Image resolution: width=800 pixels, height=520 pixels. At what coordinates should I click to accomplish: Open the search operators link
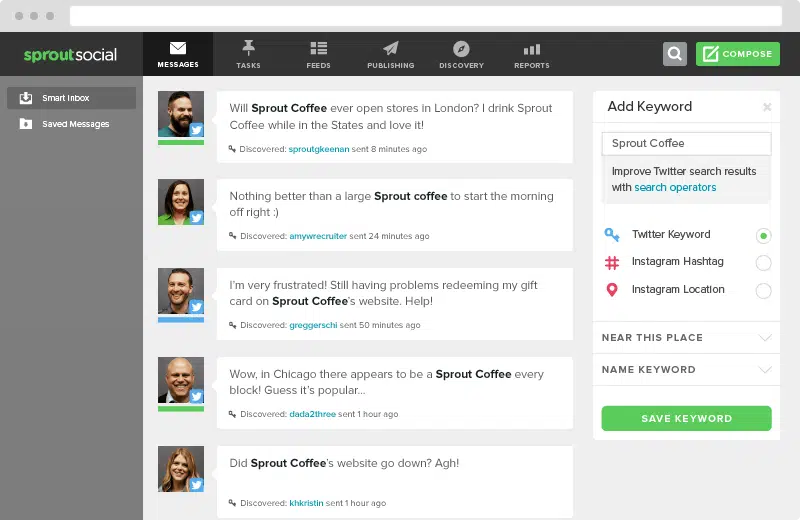coord(675,188)
